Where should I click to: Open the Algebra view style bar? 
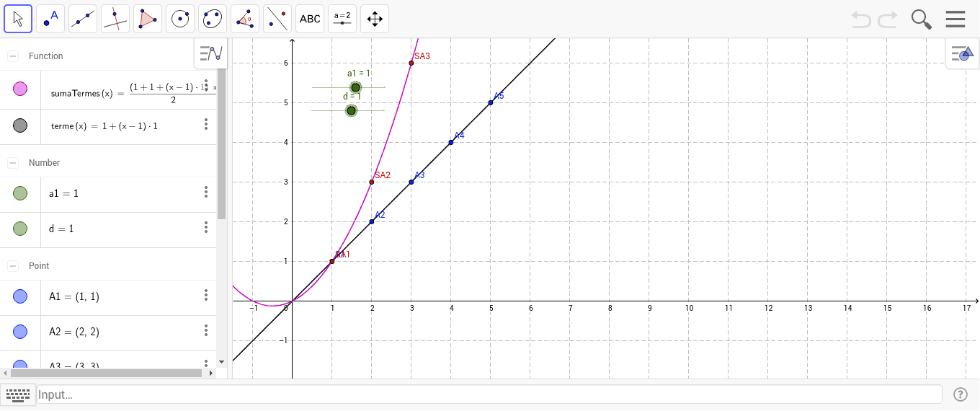click(x=211, y=53)
